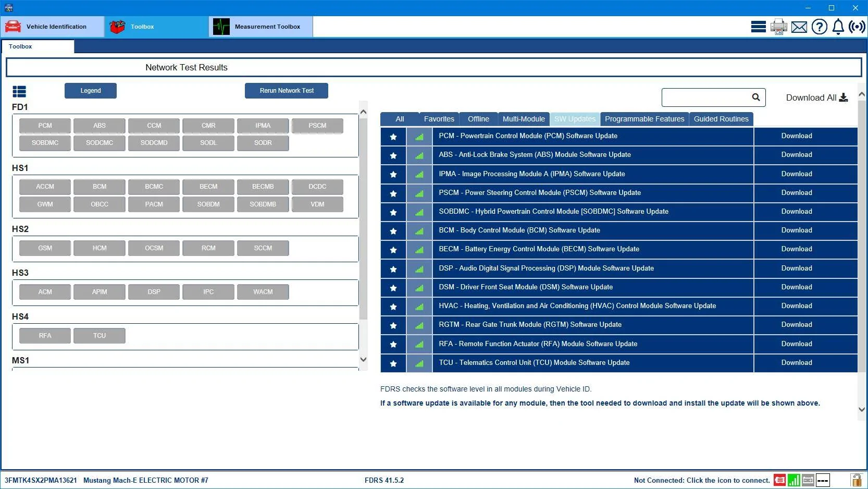Click the SCCM module button in HS2
This screenshot has width=868, height=489.
click(x=263, y=248)
